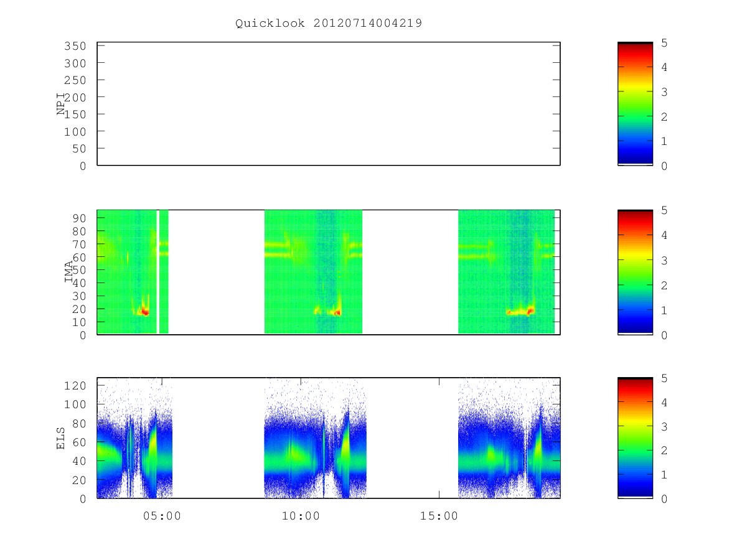
Task: Click the 300 tick on NPI axis
Action: pyautogui.click(x=75, y=63)
